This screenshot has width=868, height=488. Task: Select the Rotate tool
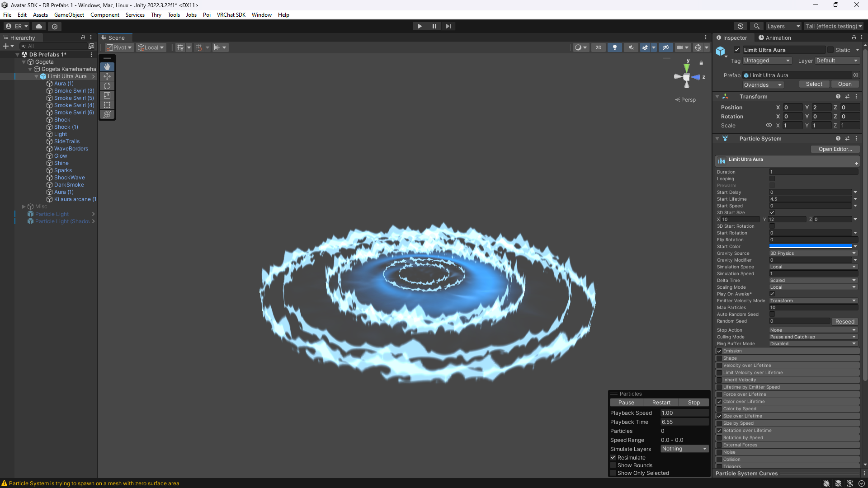pyautogui.click(x=107, y=86)
